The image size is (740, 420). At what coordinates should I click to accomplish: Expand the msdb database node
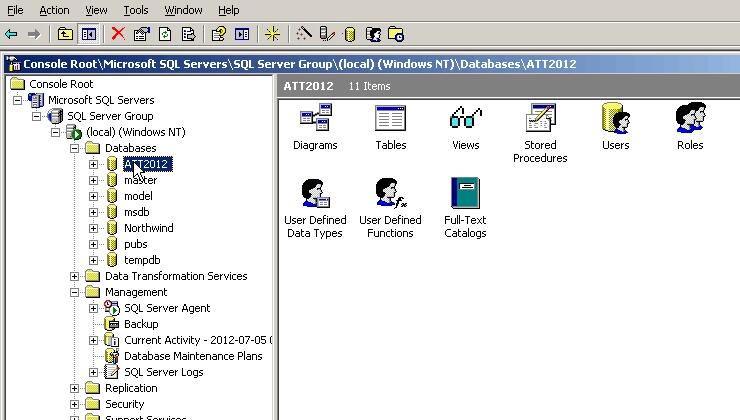coord(93,212)
